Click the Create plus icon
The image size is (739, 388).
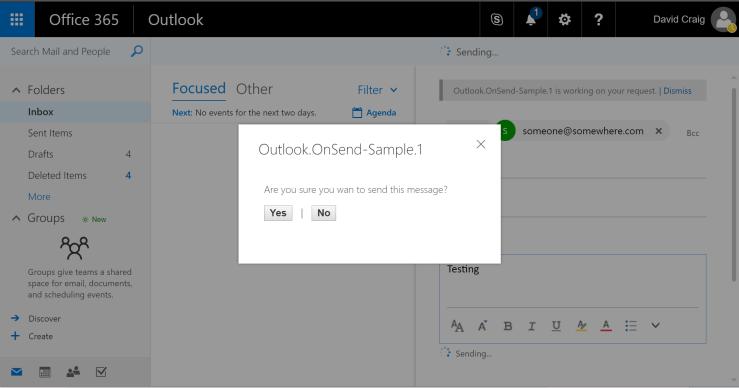16,336
